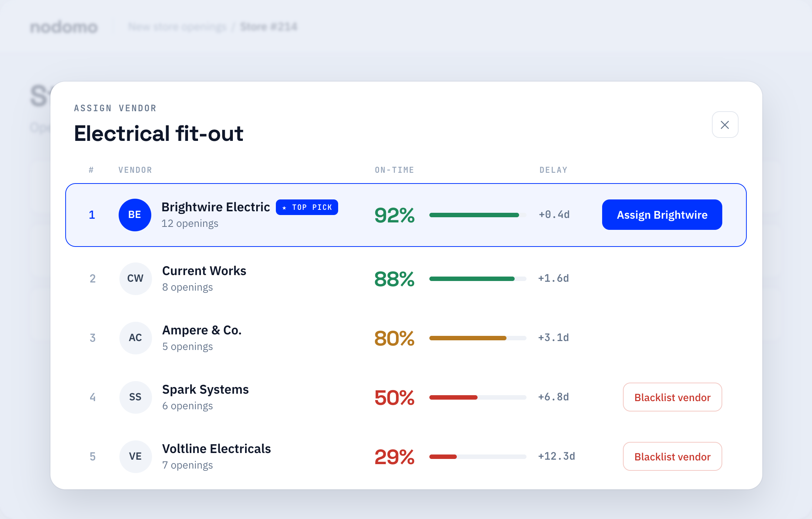The width and height of the screenshot is (812, 519).
Task: Click the 5 openings text
Action: coord(188,347)
